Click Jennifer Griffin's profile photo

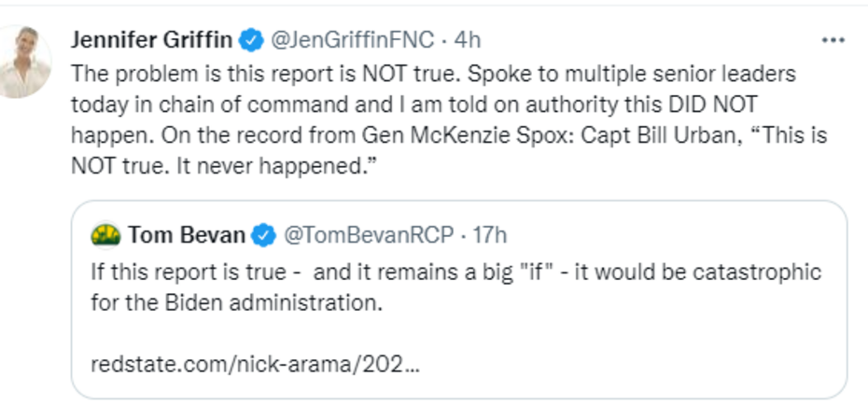click(24, 61)
